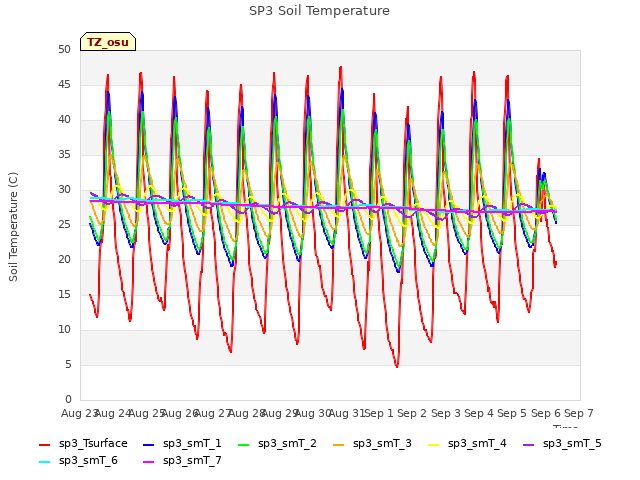Click the red sp3_Tsurface legend swatch

point(44,444)
